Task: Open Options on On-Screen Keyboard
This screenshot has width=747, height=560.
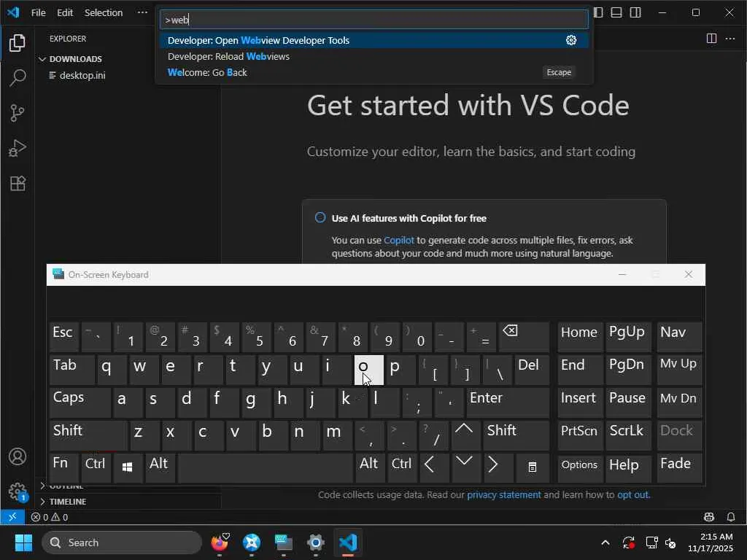Action: 580,467
